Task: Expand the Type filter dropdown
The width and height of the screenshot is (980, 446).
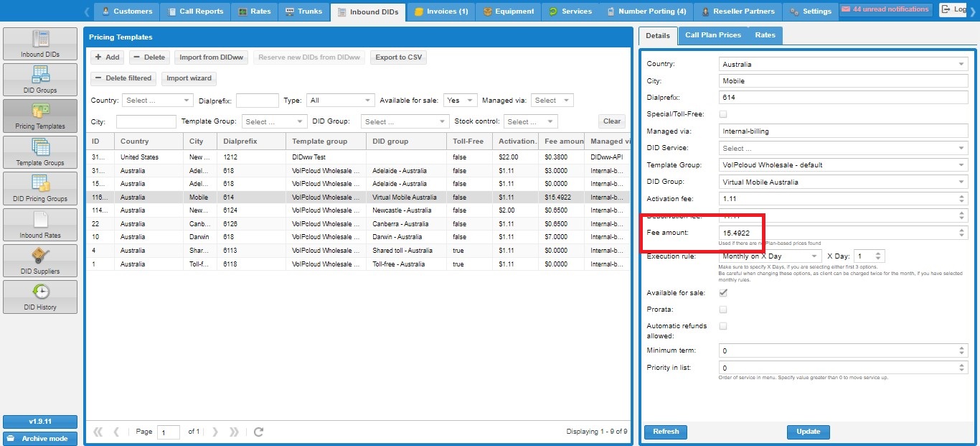Action: click(368, 101)
